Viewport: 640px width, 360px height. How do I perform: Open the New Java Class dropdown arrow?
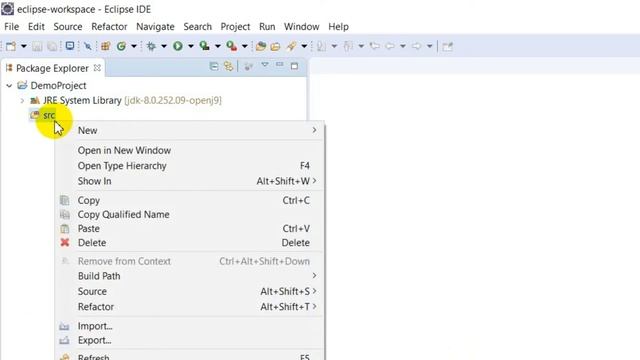[x=133, y=46]
